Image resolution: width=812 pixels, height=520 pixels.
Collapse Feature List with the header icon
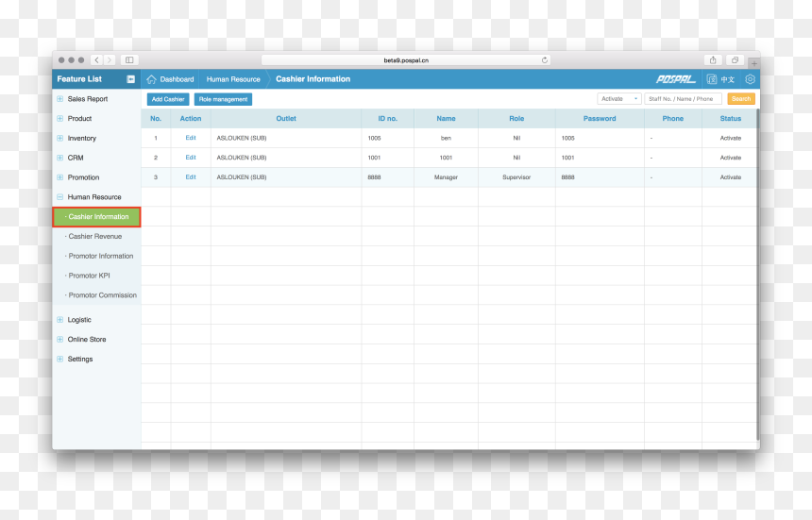click(130, 79)
